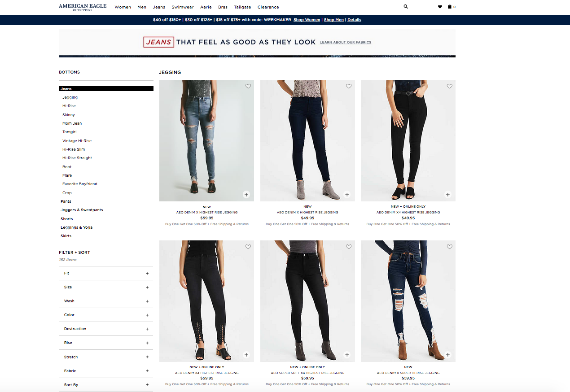This screenshot has height=392, width=570.
Task: Click the Jeans fabric banner
Action: (257, 43)
